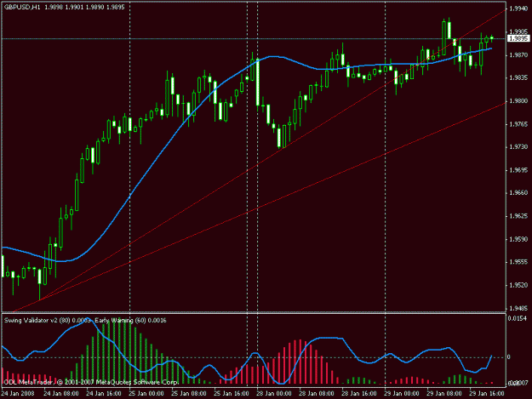
Task: Click the 1.9485 price axis label
Action: coord(518,309)
